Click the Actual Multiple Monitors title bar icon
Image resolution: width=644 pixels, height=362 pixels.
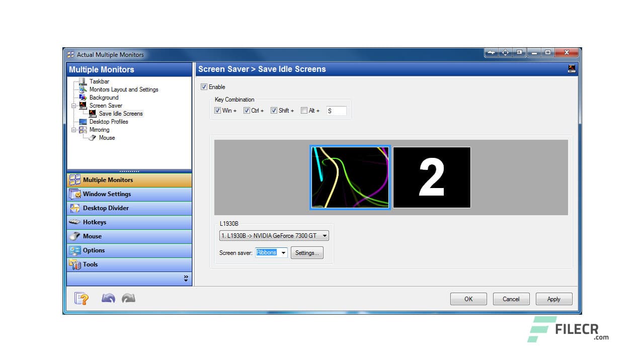click(x=70, y=54)
